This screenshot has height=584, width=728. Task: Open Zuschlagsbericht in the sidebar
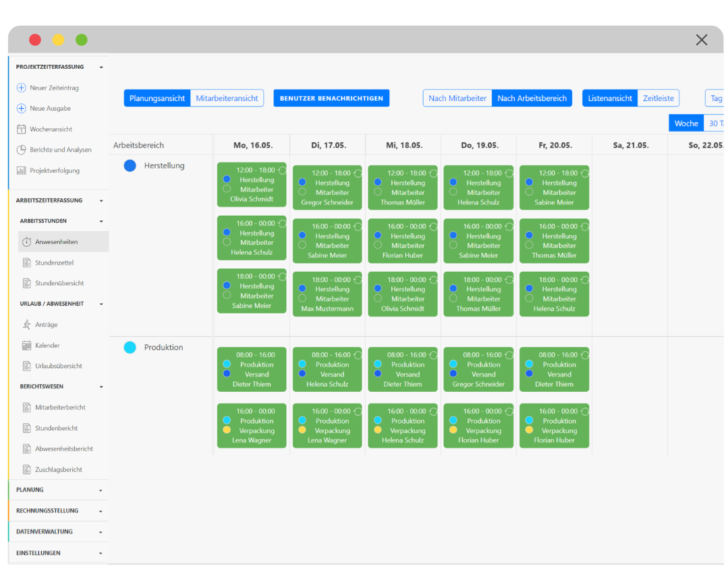pyautogui.click(x=58, y=469)
